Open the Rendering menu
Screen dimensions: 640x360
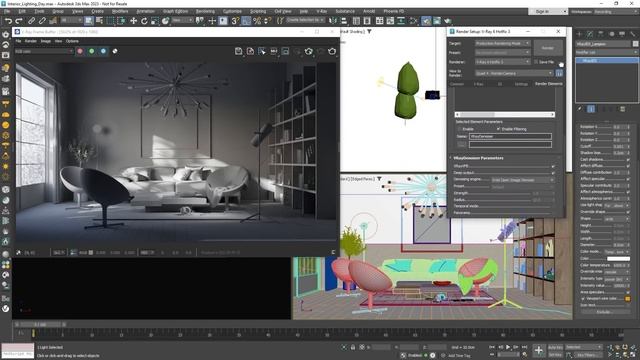coord(205,11)
